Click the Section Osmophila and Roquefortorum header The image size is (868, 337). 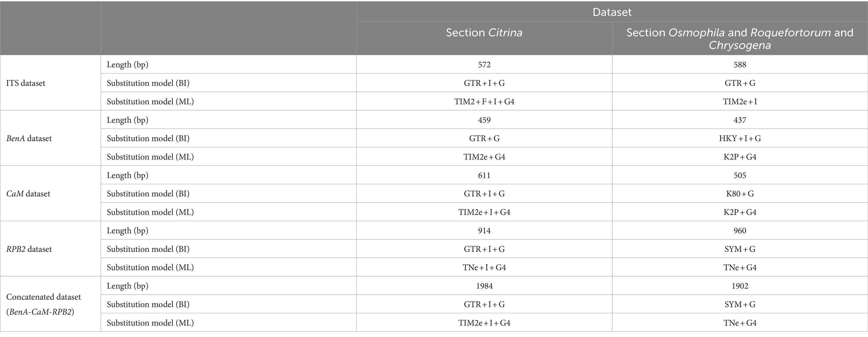(740, 38)
